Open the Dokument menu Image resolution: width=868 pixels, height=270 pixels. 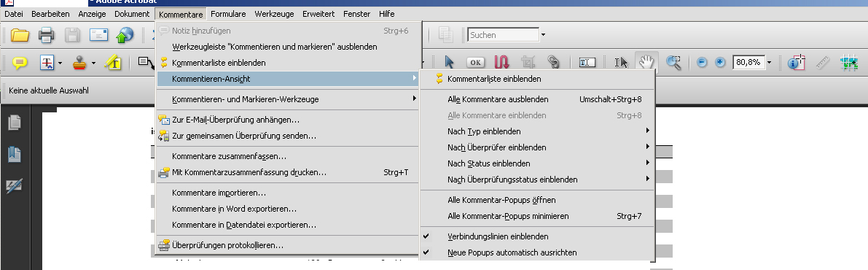click(132, 14)
